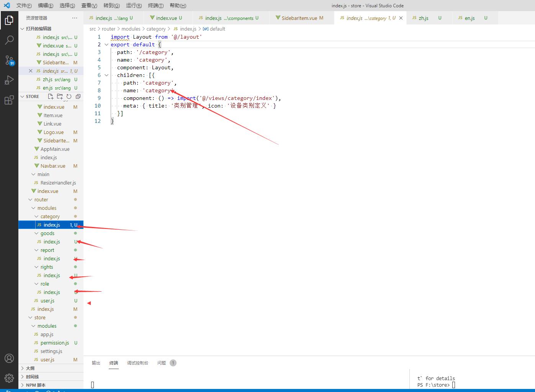Switch to the index.vue editor tab

click(169, 18)
